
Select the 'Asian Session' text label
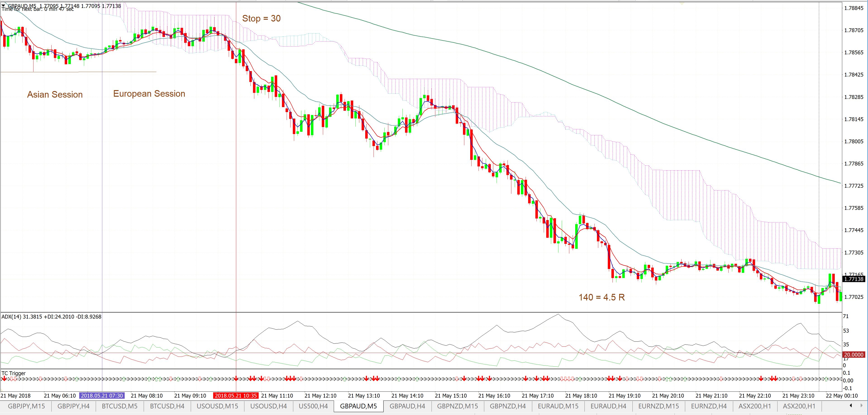pyautogui.click(x=55, y=94)
